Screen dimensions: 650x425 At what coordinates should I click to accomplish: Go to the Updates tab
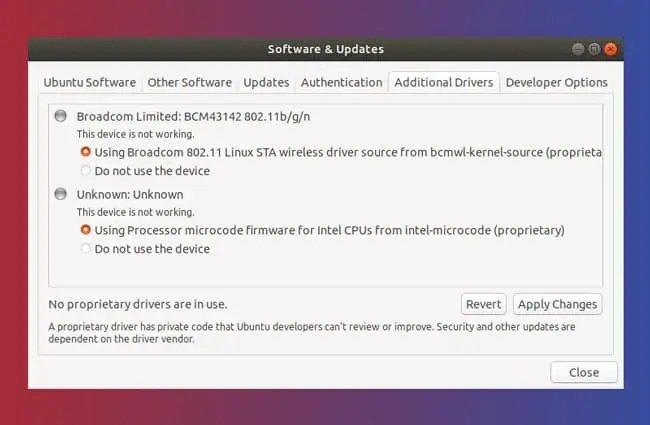[266, 83]
